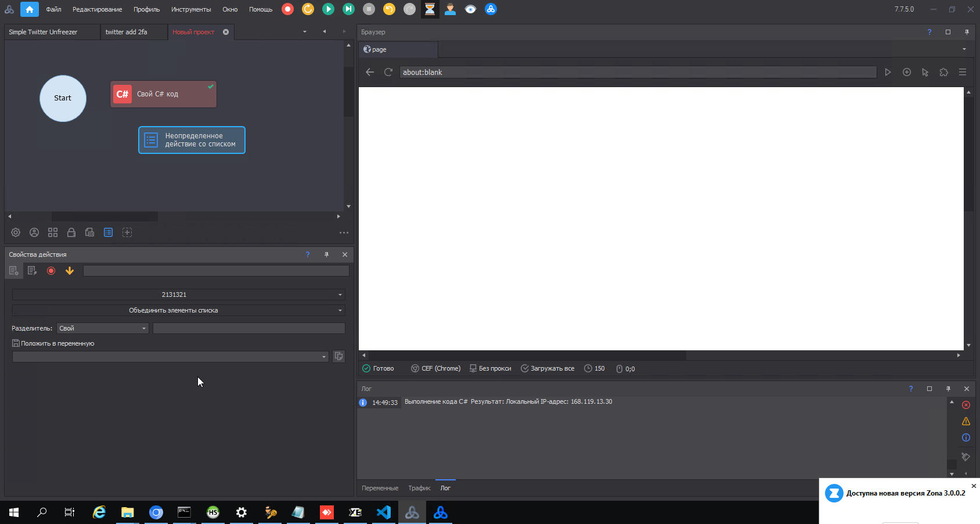The height and width of the screenshot is (524, 980).
Task: Toggle the warnings filter in log panel
Action: pos(966,421)
